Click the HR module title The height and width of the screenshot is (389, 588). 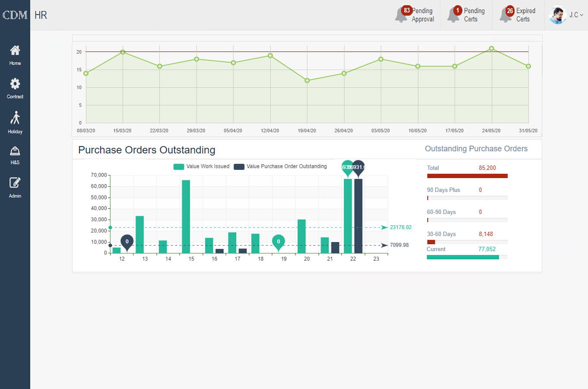coord(41,15)
